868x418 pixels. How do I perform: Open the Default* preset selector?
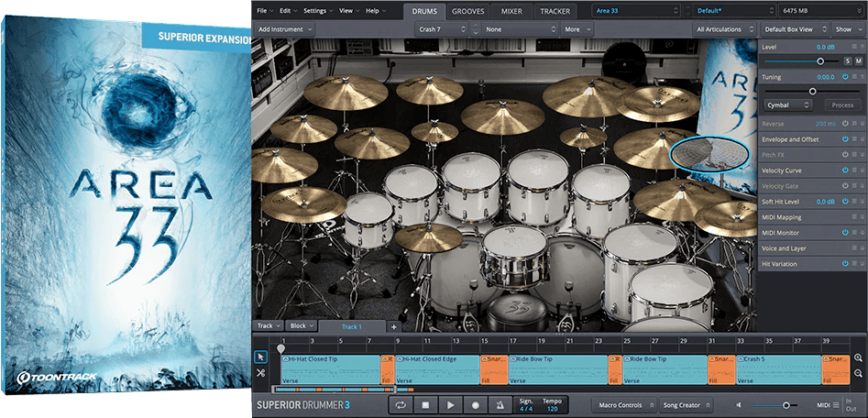736,10
